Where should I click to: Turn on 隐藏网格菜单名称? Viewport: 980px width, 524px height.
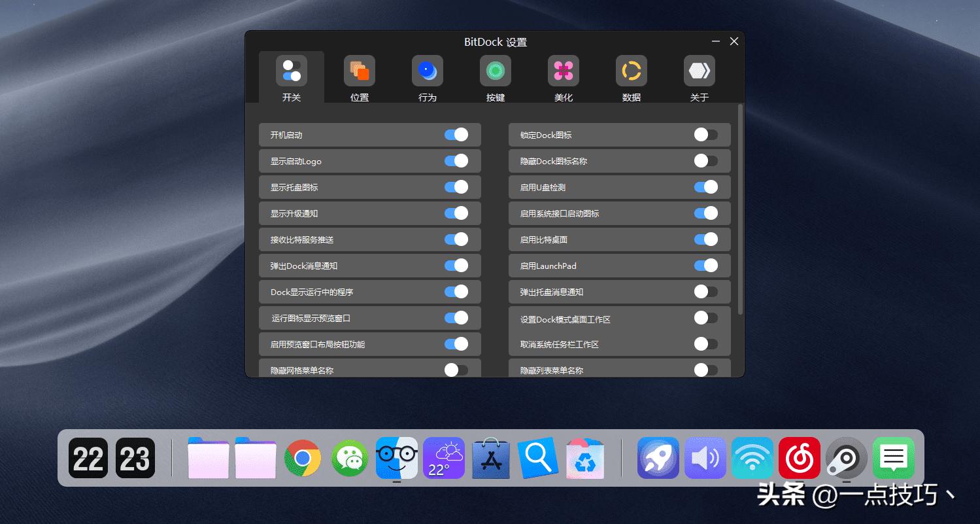pyautogui.click(x=456, y=370)
